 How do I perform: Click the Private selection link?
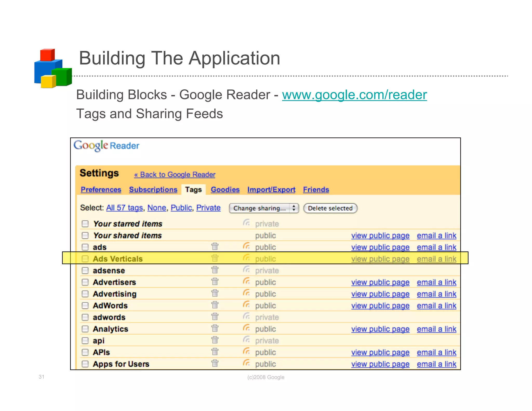pyautogui.click(x=208, y=208)
